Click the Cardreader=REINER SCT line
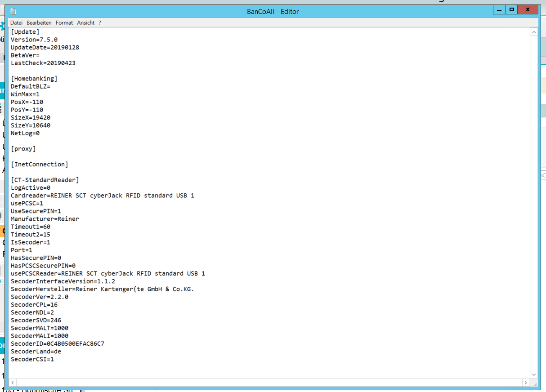 pos(103,196)
